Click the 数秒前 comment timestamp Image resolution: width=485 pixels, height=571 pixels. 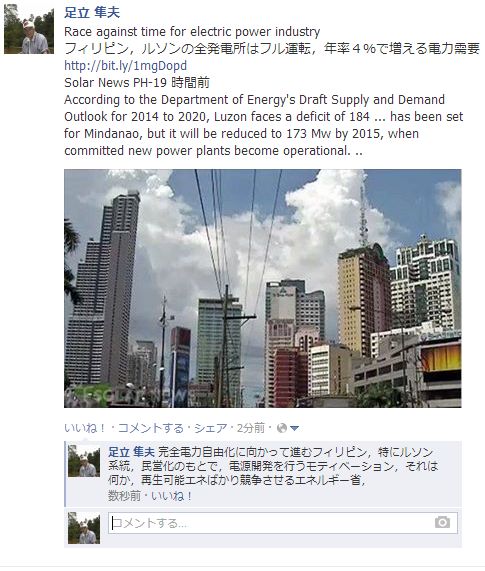124,496
